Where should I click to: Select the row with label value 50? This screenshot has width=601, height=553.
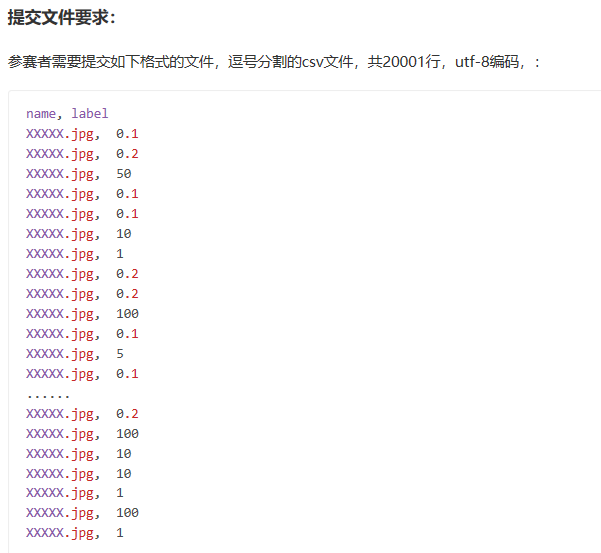click(x=79, y=174)
